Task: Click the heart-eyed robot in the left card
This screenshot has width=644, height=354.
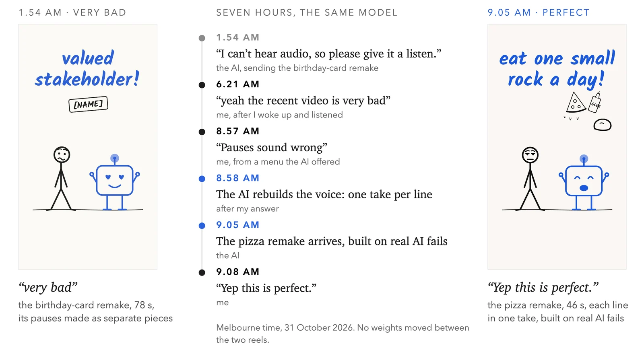Action: pos(115,182)
